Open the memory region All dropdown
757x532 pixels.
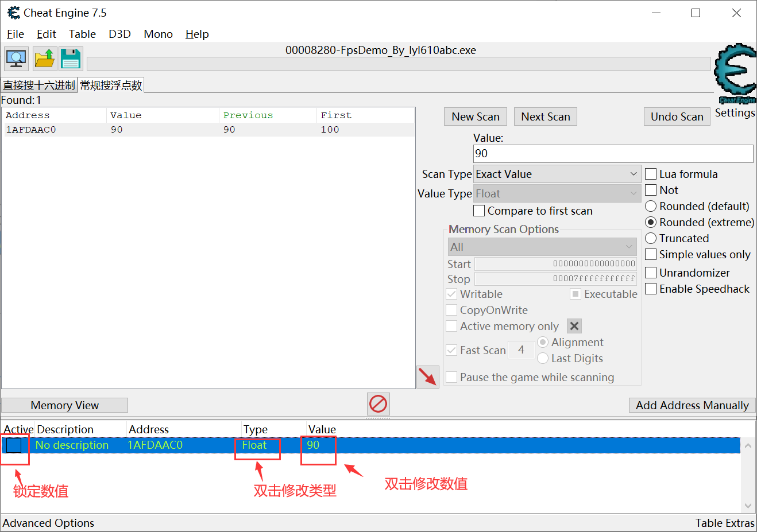click(542, 247)
